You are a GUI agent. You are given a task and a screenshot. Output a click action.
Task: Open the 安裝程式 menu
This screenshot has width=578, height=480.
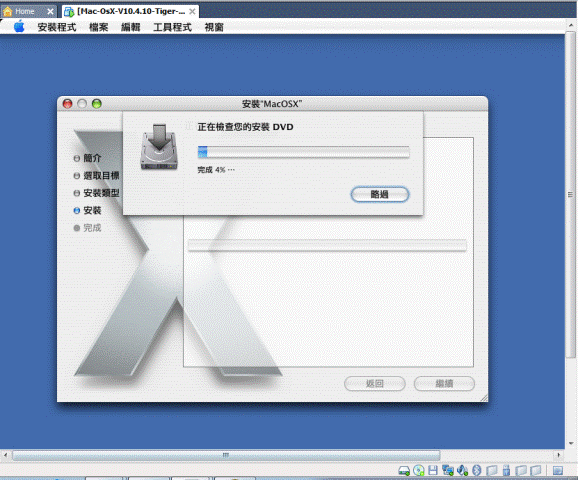57,27
